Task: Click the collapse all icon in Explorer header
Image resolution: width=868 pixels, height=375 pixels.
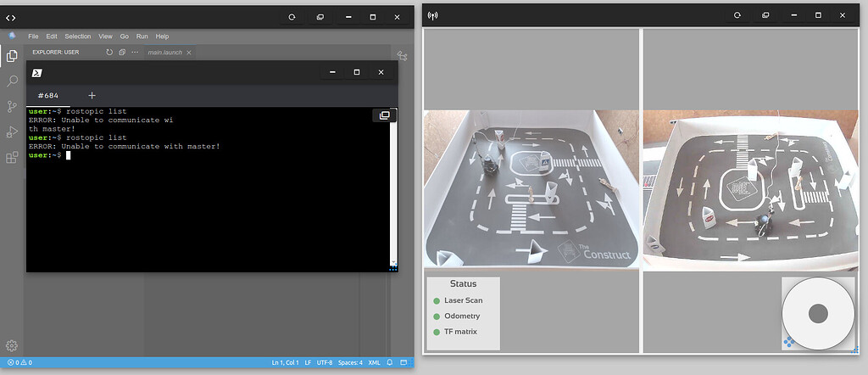Action: [122, 52]
